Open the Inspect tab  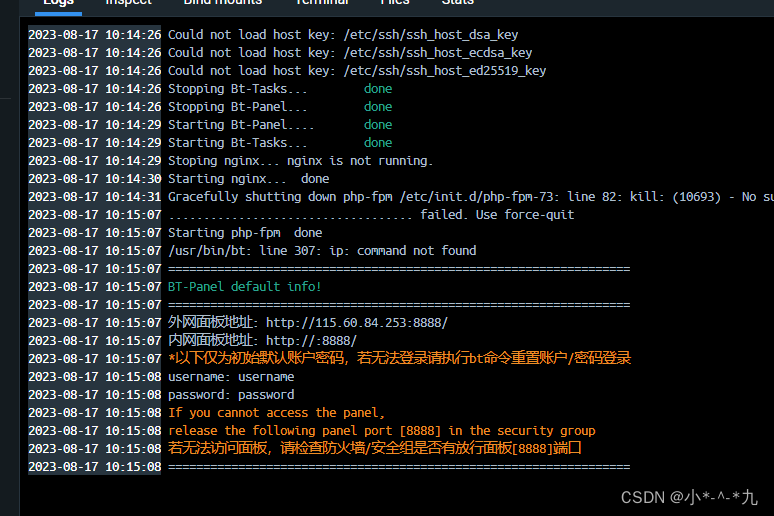tap(129, 3)
